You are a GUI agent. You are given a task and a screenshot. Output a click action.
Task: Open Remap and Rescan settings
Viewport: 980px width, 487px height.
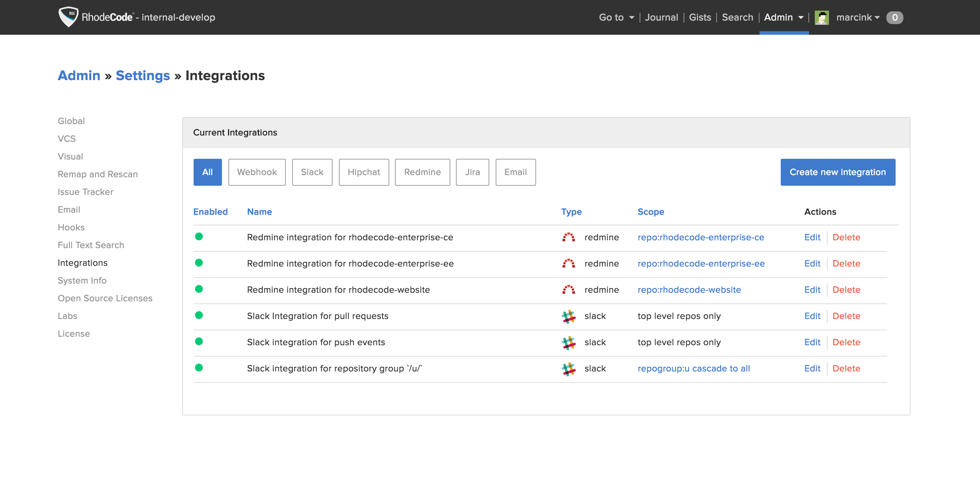pos(98,174)
